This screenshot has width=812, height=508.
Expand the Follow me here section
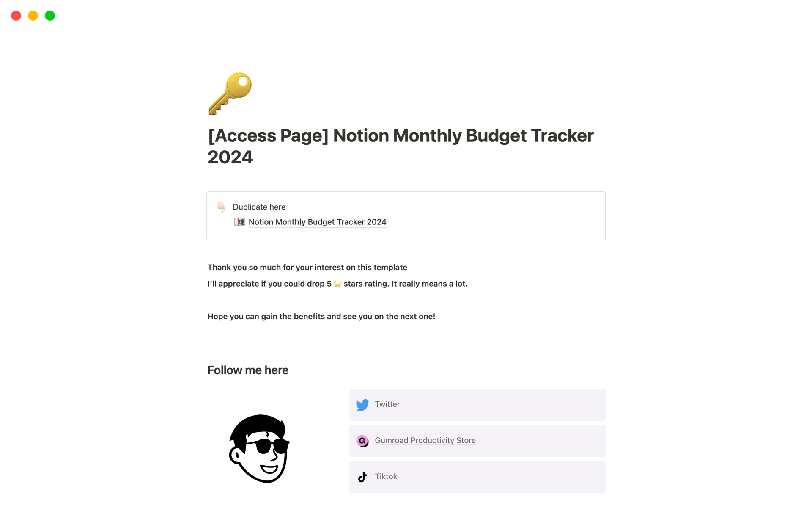(248, 370)
